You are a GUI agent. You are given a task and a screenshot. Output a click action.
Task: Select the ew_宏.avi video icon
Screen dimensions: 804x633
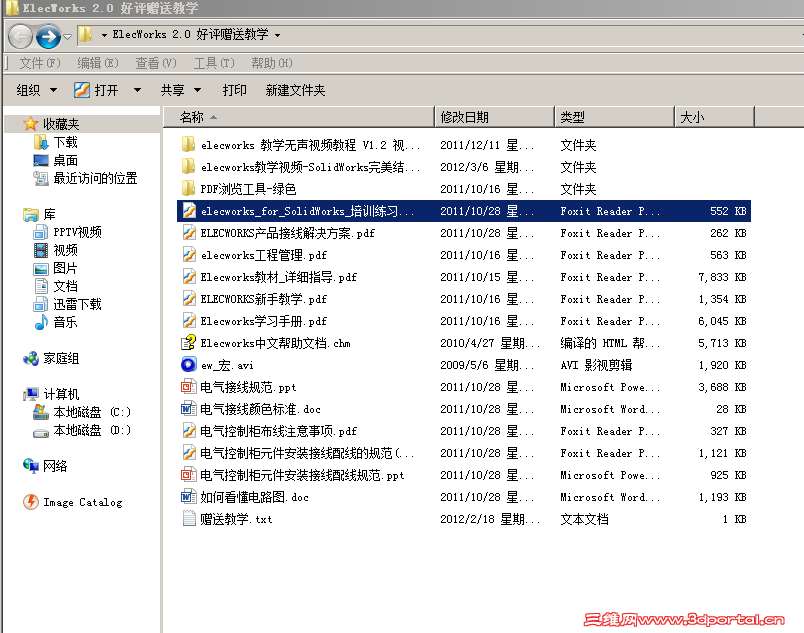point(189,365)
